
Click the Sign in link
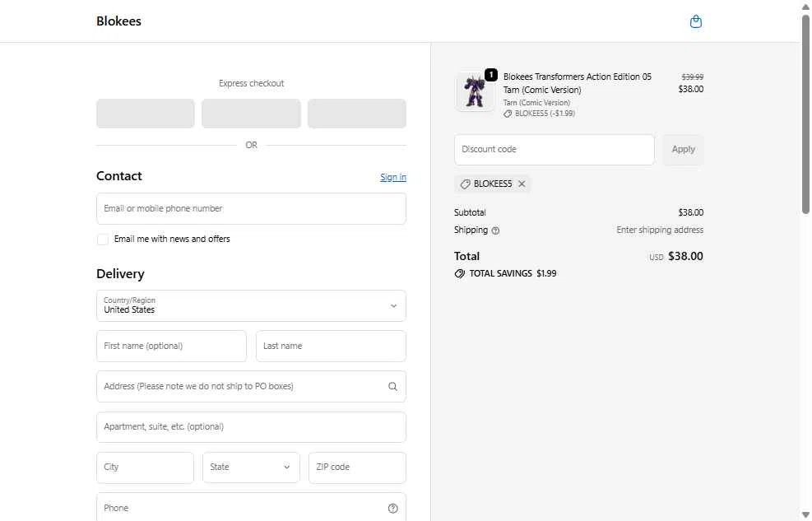[x=393, y=177]
